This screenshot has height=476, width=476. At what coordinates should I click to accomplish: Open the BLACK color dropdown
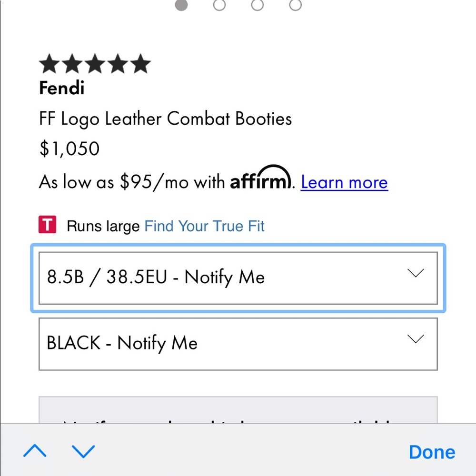coord(238,343)
